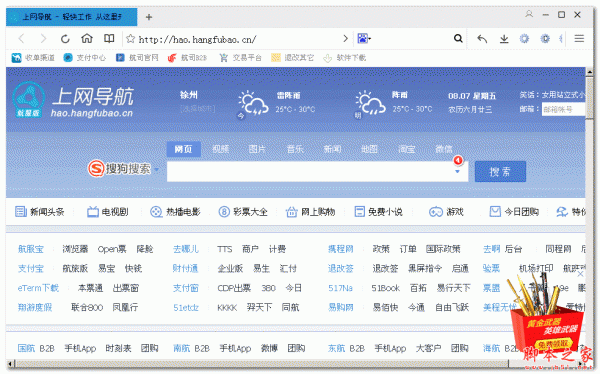Image resolution: width=600 pixels, height=374 pixels.
Task: Click the vertical scrollbar thumb
Action: click(590, 99)
